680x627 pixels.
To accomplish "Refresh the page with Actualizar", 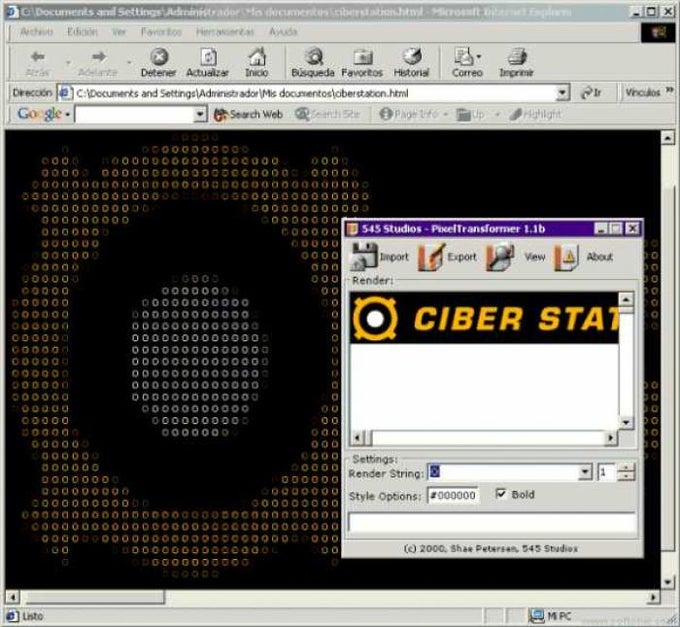I will [207, 63].
